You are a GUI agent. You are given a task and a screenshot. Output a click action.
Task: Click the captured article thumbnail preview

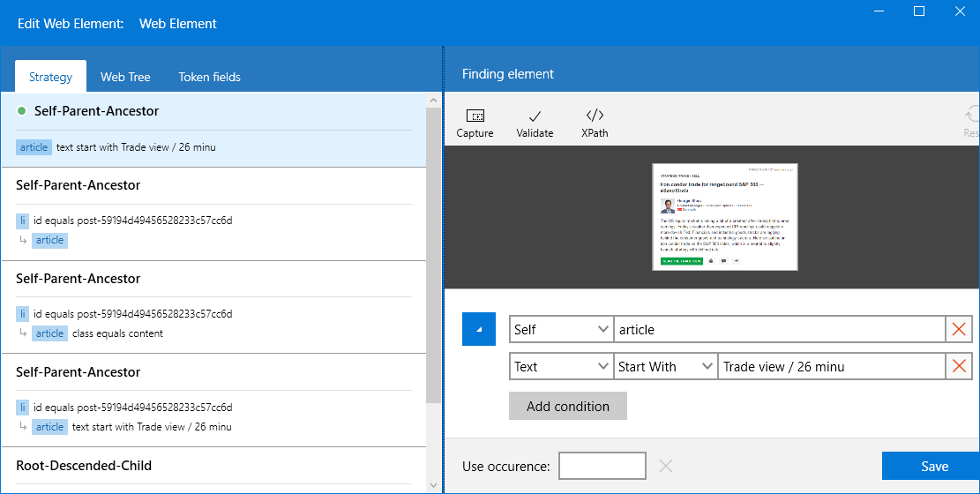point(725,216)
